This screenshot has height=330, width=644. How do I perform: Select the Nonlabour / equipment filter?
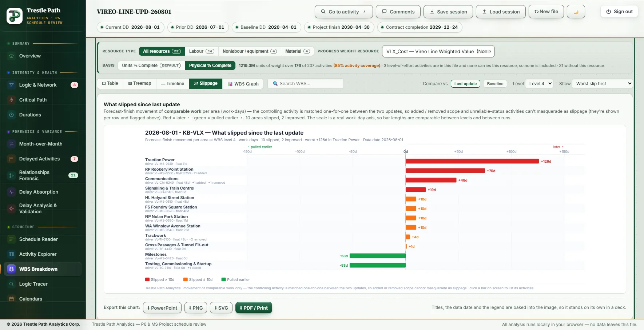click(x=250, y=51)
